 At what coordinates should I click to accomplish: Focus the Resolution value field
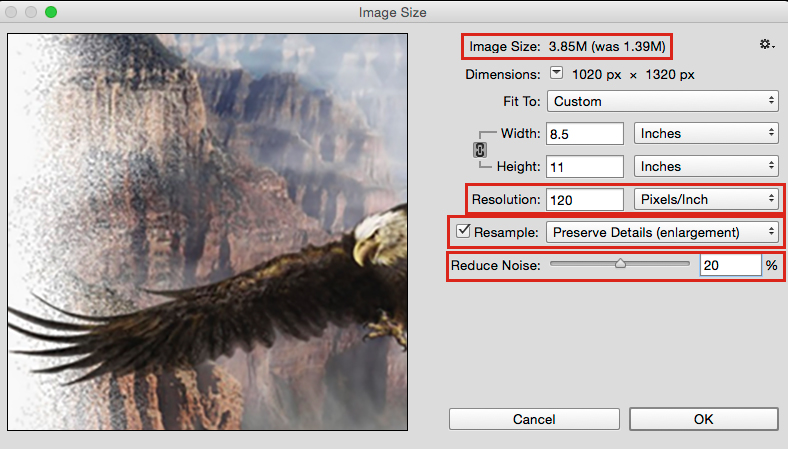coord(584,199)
